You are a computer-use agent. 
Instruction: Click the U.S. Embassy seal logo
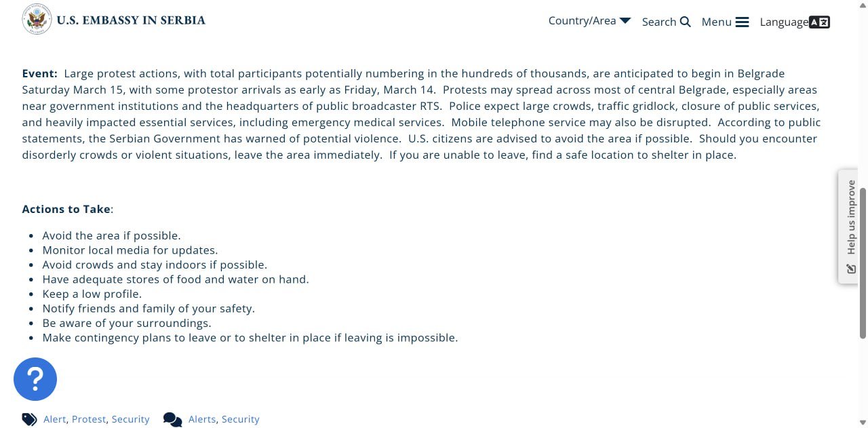[x=37, y=19]
